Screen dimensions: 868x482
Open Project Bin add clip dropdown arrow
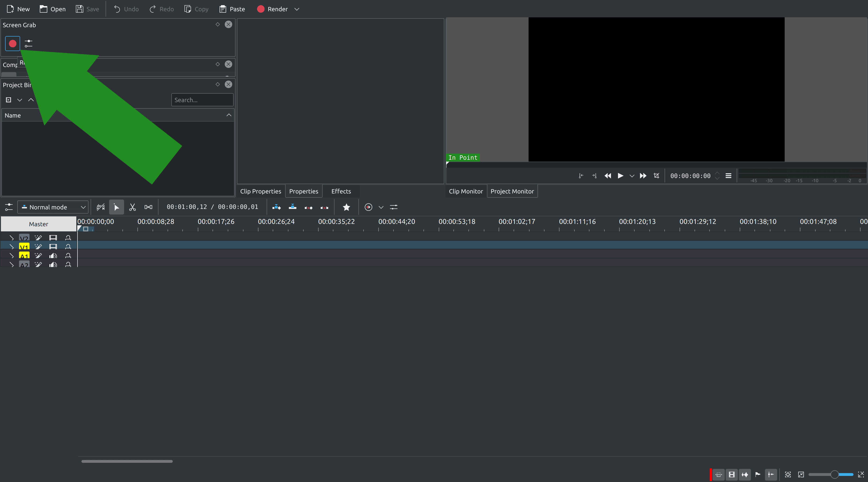coord(19,100)
